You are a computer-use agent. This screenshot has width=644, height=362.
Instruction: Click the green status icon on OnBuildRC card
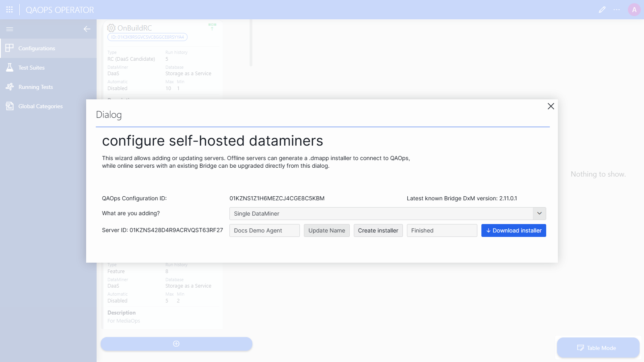click(x=212, y=27)
